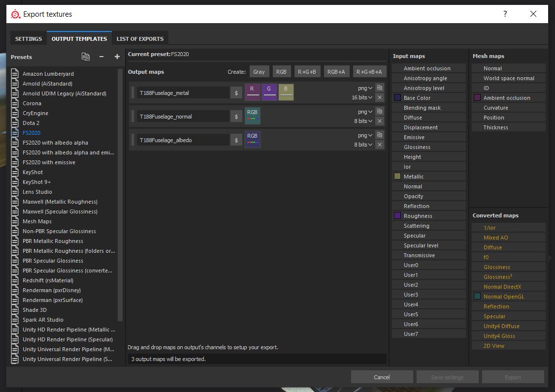Click the help question mark icon
555x392 pixels.
[x=505, y=14]
